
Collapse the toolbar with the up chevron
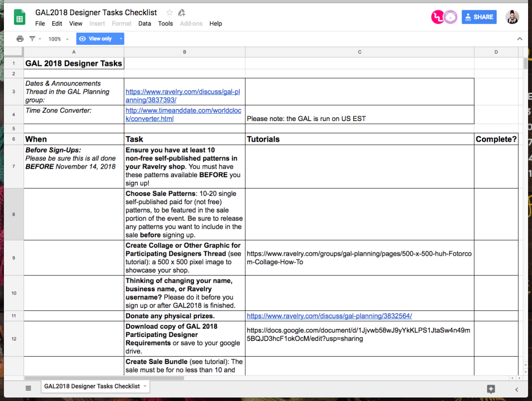tap(520, 39)
